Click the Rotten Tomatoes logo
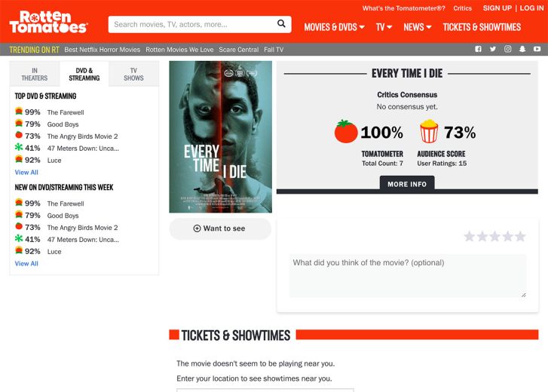 tap(49, 22)
